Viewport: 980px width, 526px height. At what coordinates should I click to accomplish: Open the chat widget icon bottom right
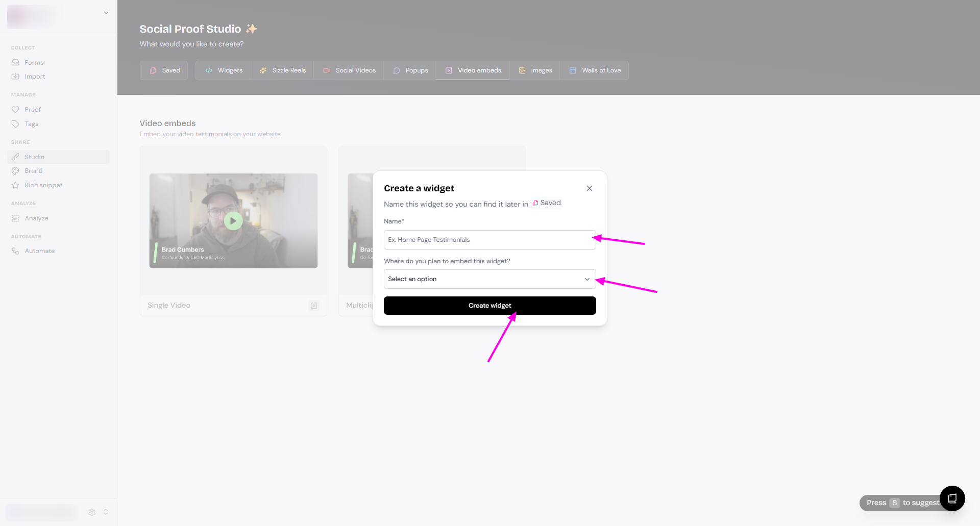coord(952,498)
